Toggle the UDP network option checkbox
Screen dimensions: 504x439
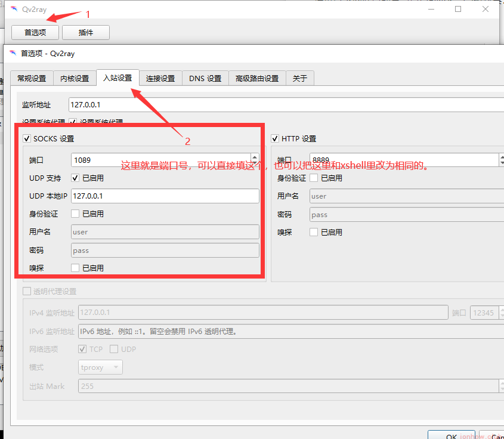click(114, 349)
